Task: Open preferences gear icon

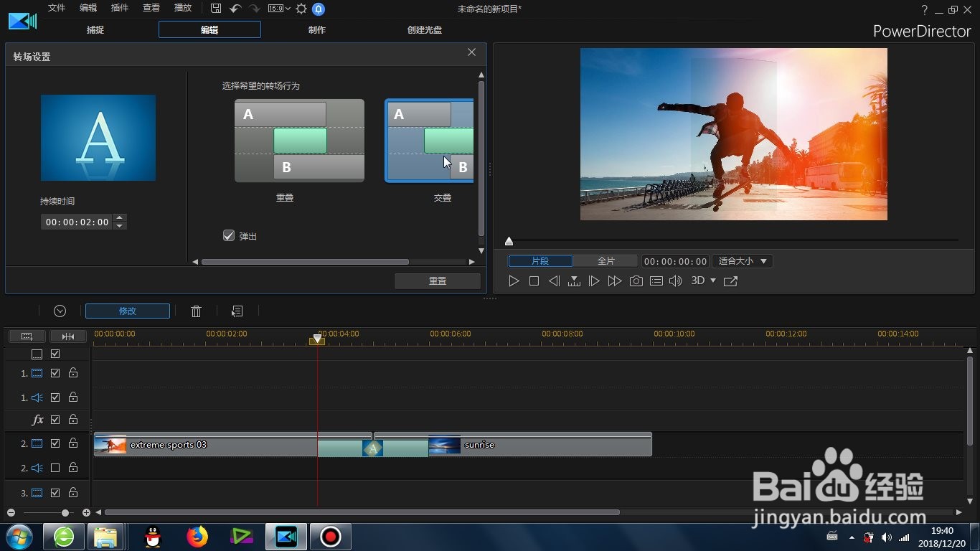Action: tap(301, 9)
